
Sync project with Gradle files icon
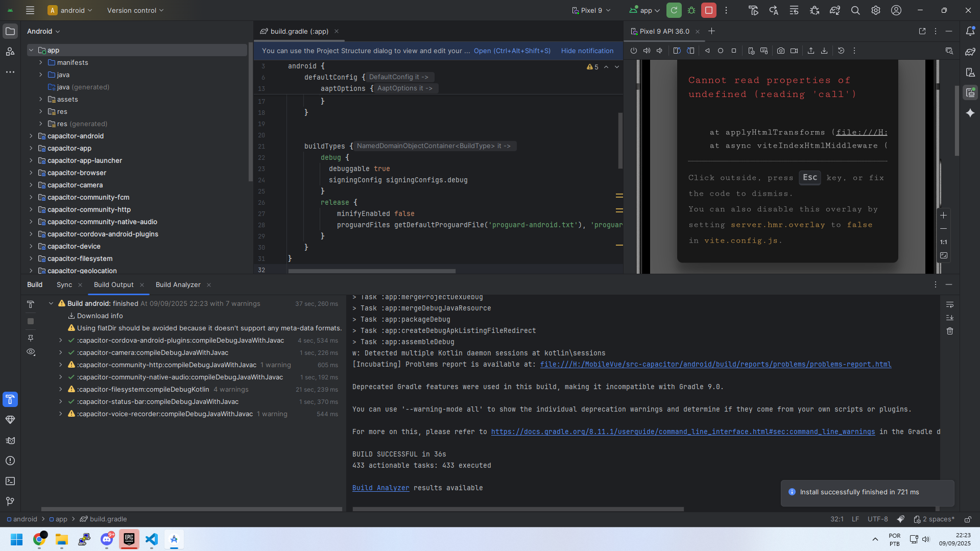(x=835, y=10)
